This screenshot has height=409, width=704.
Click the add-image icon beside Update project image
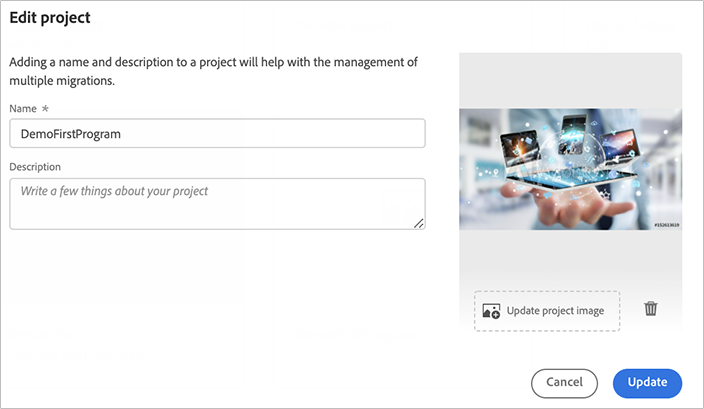491,311
